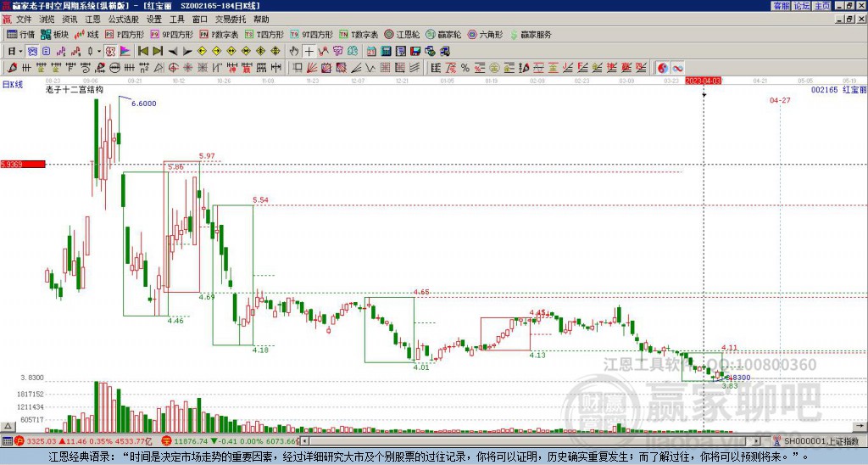
Task: Open the 交易委托 menu
Action: 231,20
